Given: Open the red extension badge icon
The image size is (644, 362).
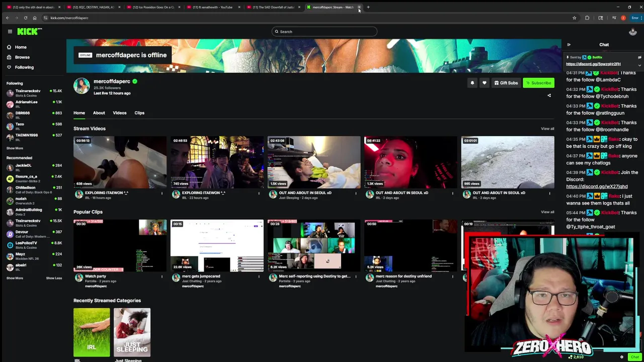Looking at the screenshot, I should click(x=623, y=18).
